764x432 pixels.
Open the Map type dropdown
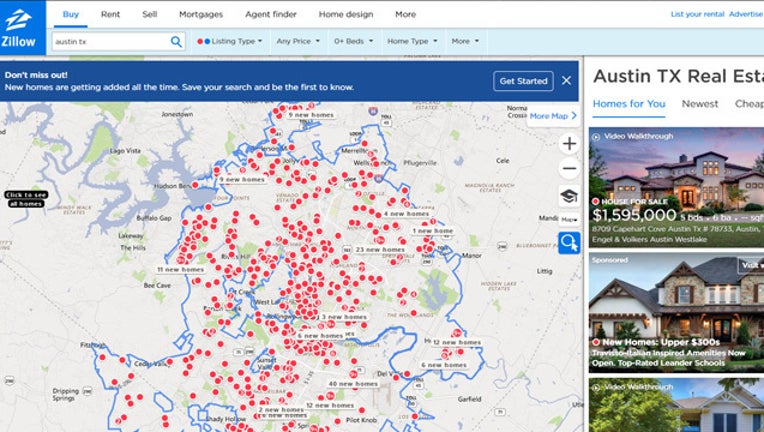click(x=569, y=220)
